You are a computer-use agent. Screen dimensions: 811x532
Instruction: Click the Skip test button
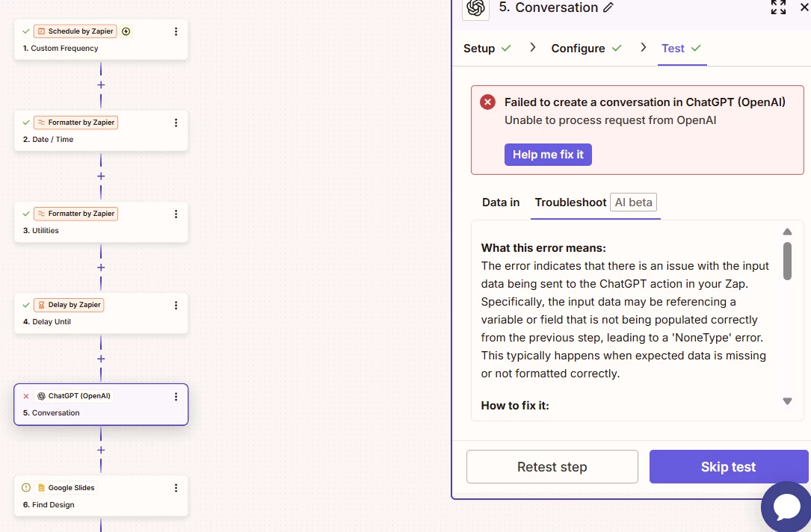[x=728, y=467]
